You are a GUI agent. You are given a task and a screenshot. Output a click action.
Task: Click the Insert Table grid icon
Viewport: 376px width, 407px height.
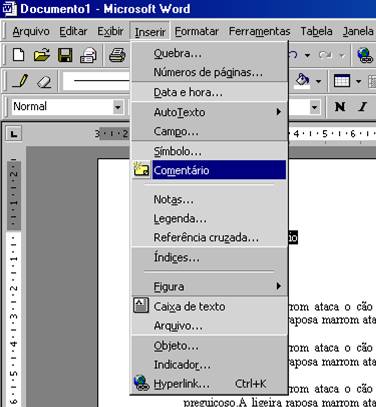pyautogui.click(x=342, y=81)
